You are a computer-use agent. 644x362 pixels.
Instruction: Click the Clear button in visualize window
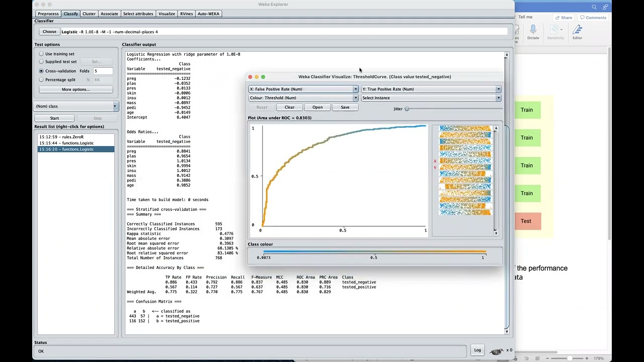coord(289,107)
